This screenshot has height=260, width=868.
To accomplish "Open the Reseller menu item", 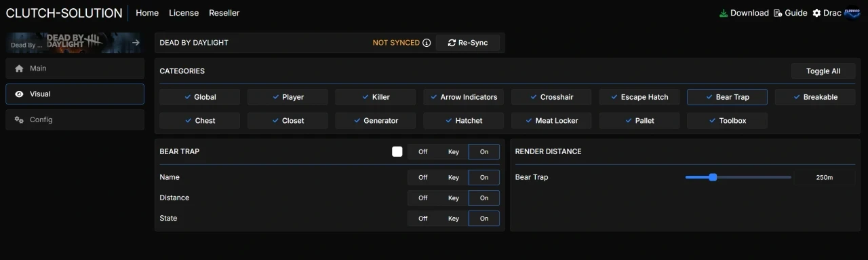I will 224,13.
